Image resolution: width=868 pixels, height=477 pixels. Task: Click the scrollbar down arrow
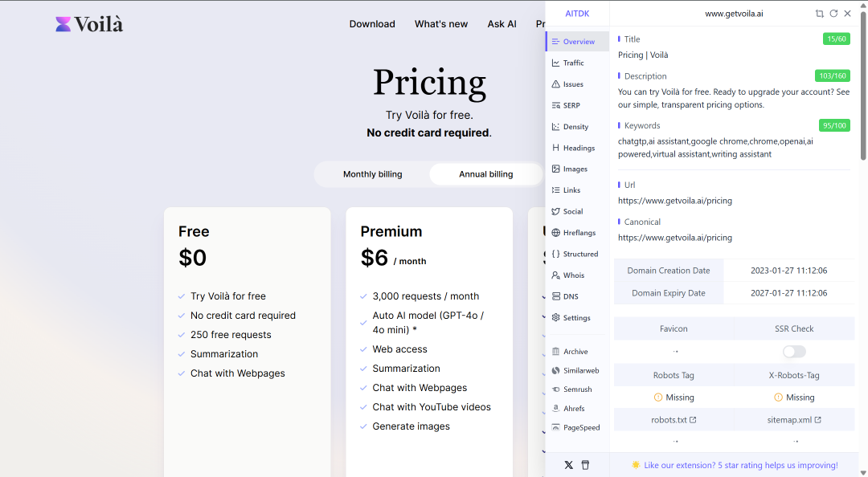point(863,472)
